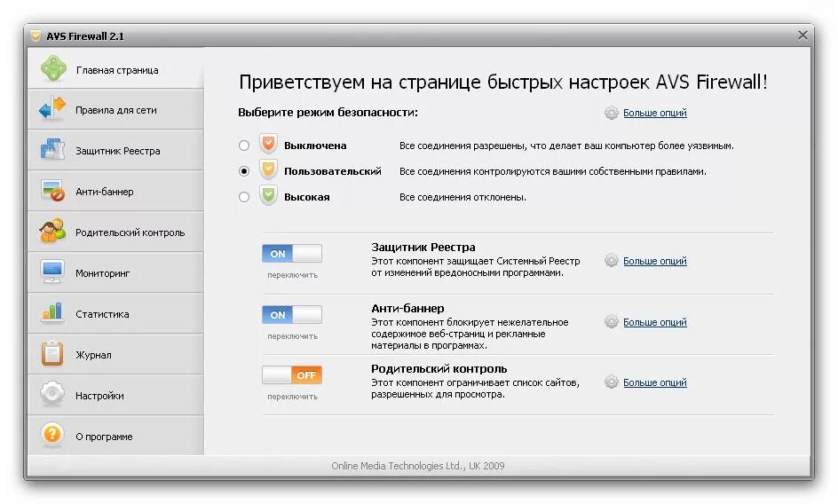Click the Журнал clipboard icon
Screen dimensions: 838x504
(x=52, y=353)
